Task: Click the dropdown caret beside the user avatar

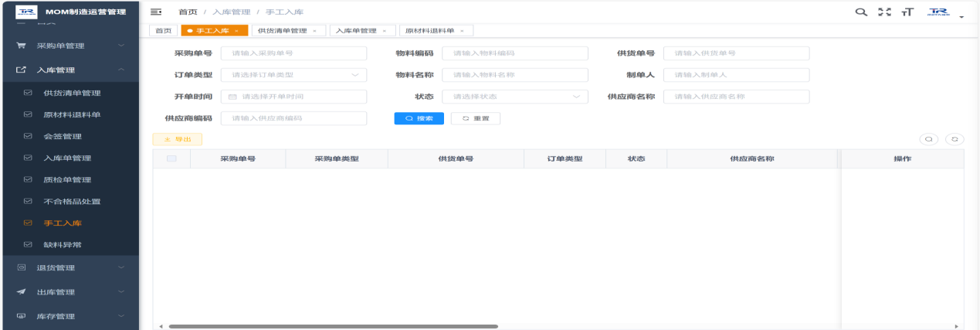Action: click(962, 16)
